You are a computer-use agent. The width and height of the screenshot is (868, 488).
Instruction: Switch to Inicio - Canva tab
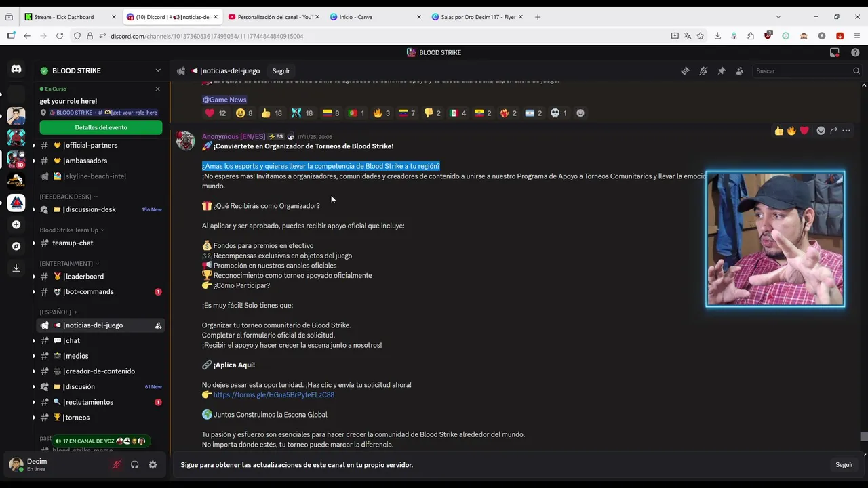pos(375,17)
